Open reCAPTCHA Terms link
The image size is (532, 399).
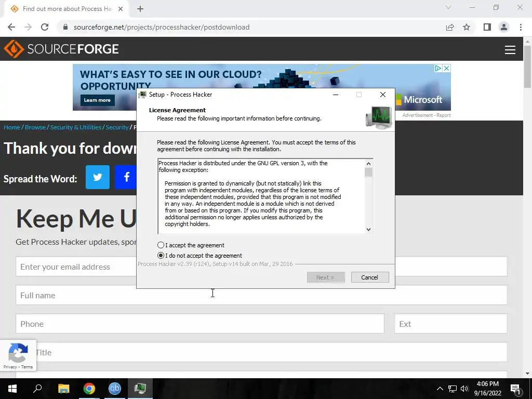tap(27, 367)
